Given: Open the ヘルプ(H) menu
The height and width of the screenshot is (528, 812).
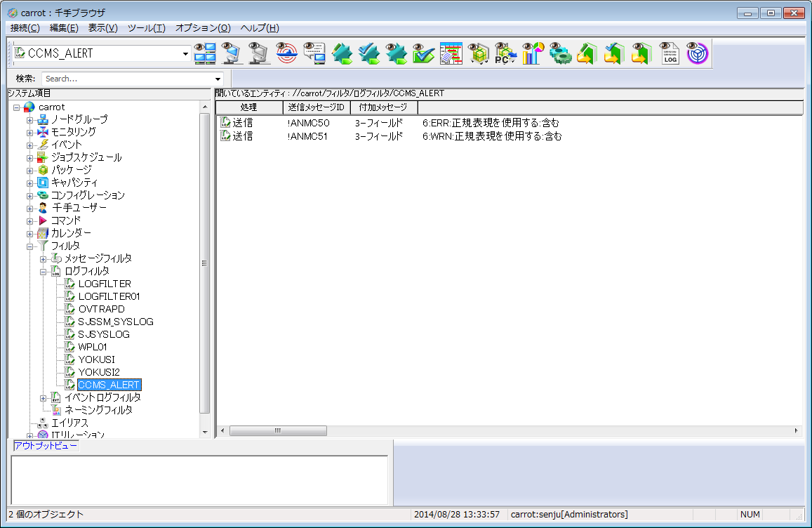Looking at the screenshot, I should click(x=260, y=28).
